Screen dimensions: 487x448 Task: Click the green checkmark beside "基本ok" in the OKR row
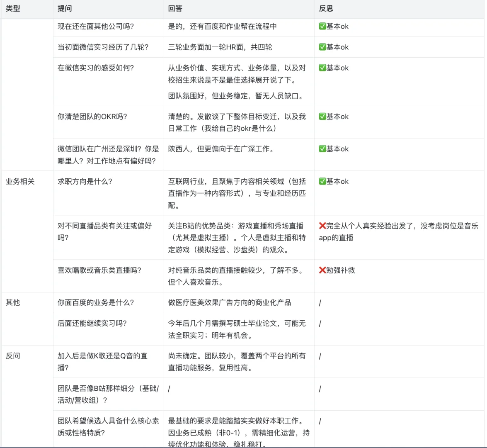point(322,117)
